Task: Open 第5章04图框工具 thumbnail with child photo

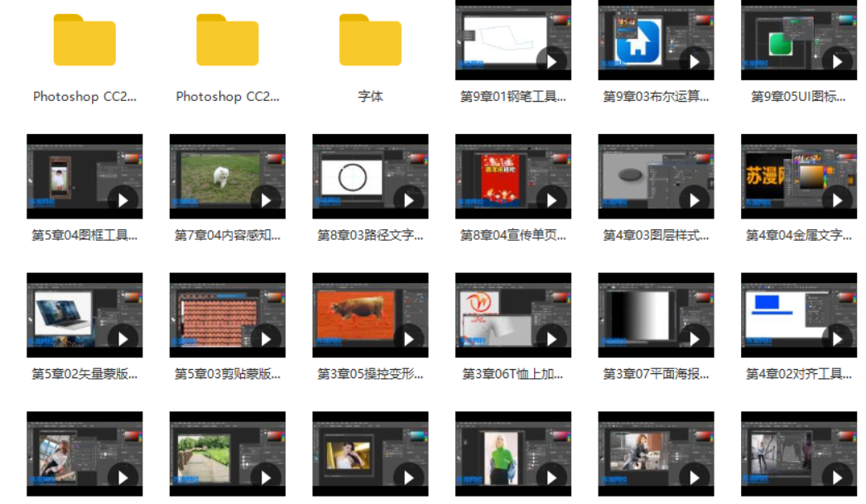Action: tap(84, 176)
